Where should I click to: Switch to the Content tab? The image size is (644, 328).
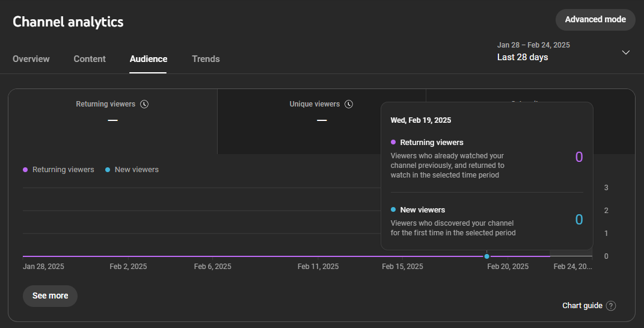point(90,59)
